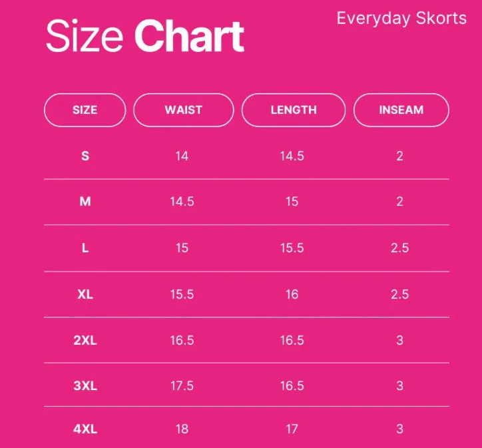The width and height of the screenshot is (482, 448).
Task: Choose the XL size row label
Action: 85,294
